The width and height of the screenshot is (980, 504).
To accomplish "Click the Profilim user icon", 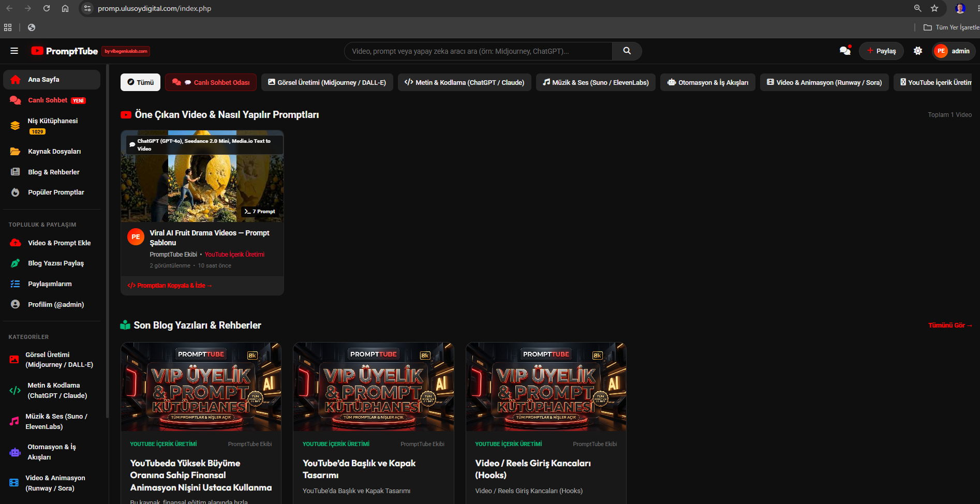I will [x=16, y=304].
